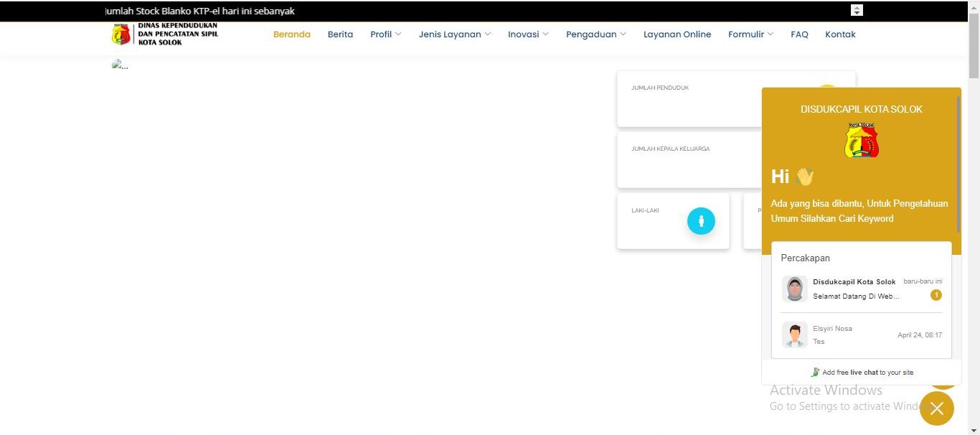
Task: Open the Disdukcapil Kota Solok conversation
Action: (862, 289)
